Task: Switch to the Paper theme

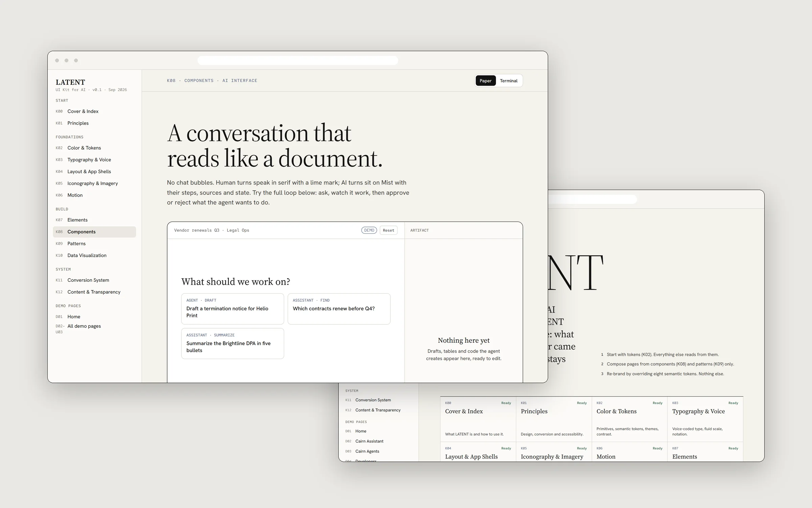Action: click(486, 81)
